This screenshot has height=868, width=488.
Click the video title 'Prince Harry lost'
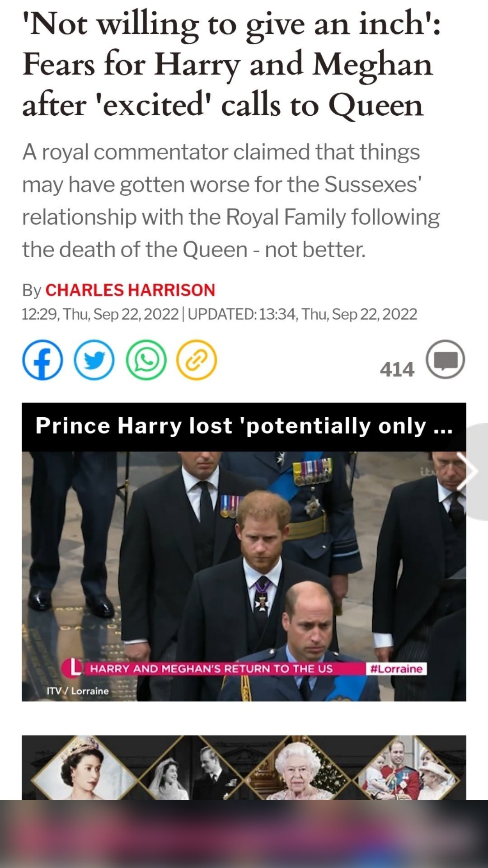pyautogui.click(x=244, y=426)
